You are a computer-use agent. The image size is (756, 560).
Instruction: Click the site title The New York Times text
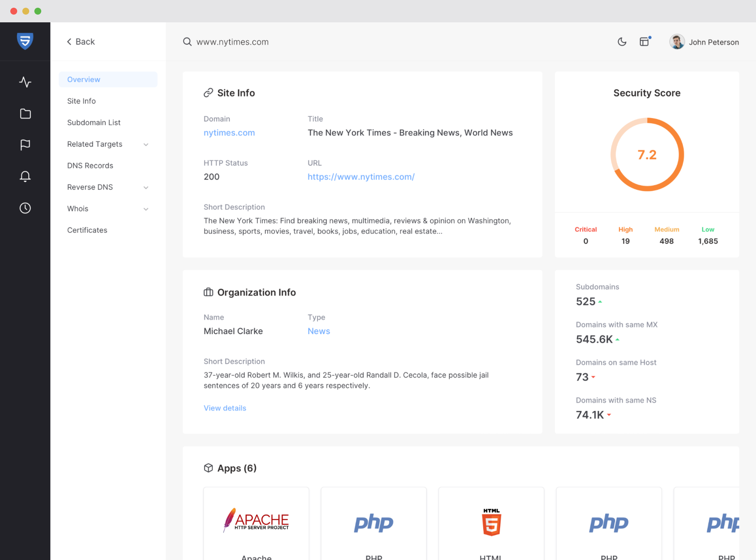410,133
